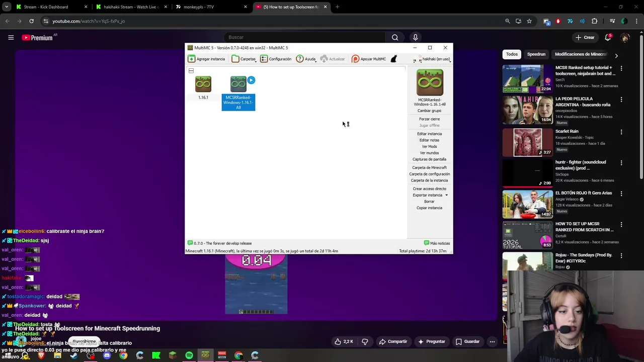Click Crear acceso directo
Image resolution: width=644 pixels, height=362 pixels.
click(429, 189)
